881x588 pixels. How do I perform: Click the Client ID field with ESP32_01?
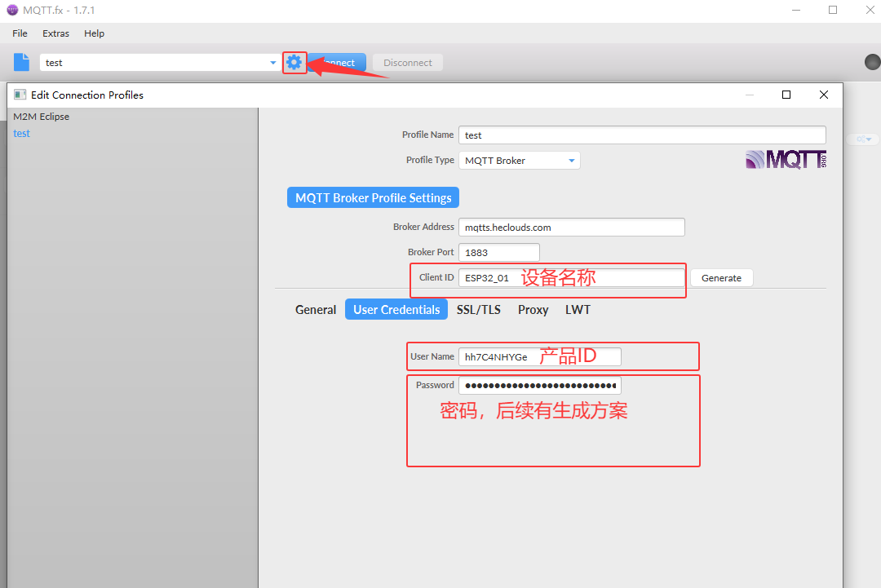tap(571, 278)
